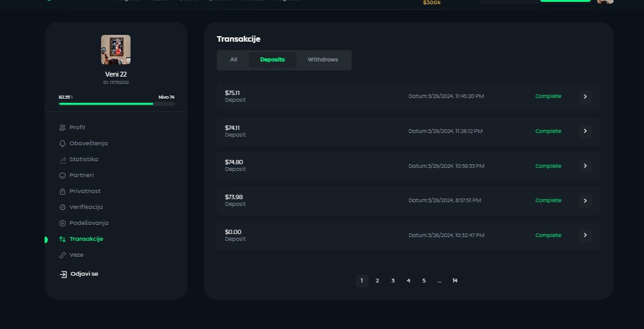Select the Deposits tab
The width and height of the screenshot is (644, 329).
(272, 60)
